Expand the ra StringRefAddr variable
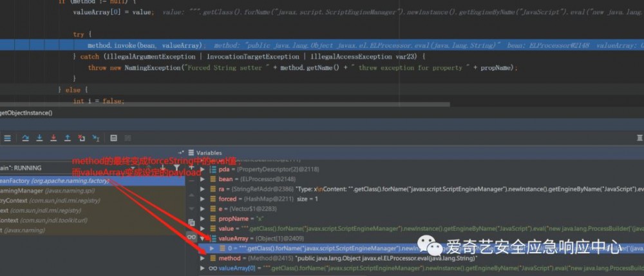The image size is (644, 276). point(202,189)
